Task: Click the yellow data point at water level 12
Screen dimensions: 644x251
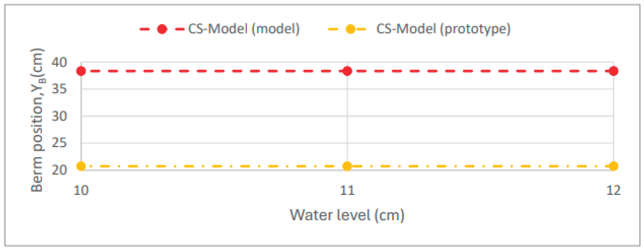Action: (x=613, y=166)
